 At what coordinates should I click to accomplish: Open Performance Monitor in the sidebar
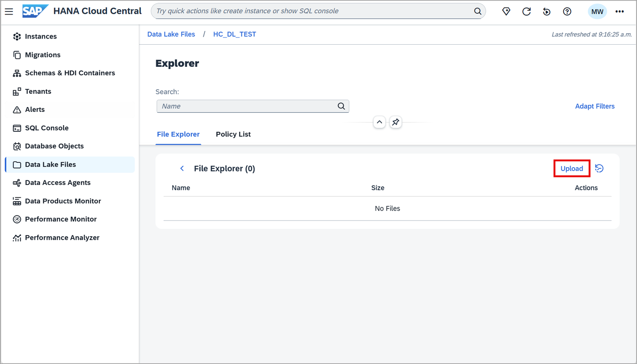tap(70, 219)
